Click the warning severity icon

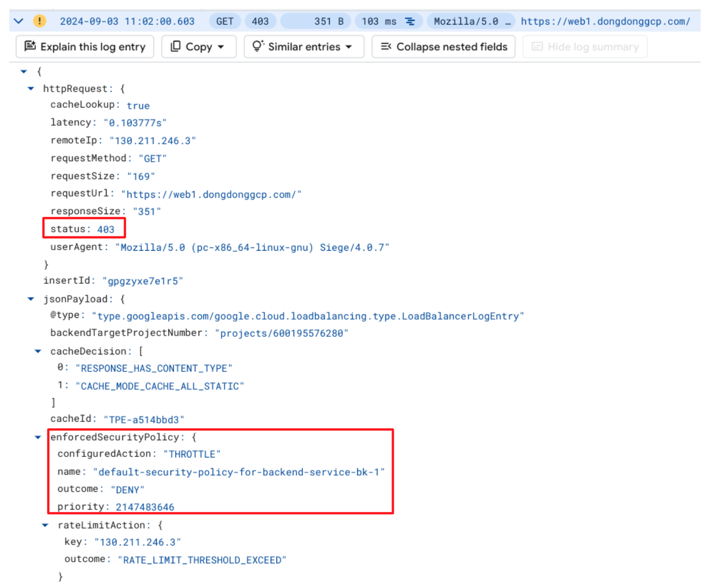(x=39, y=21)
